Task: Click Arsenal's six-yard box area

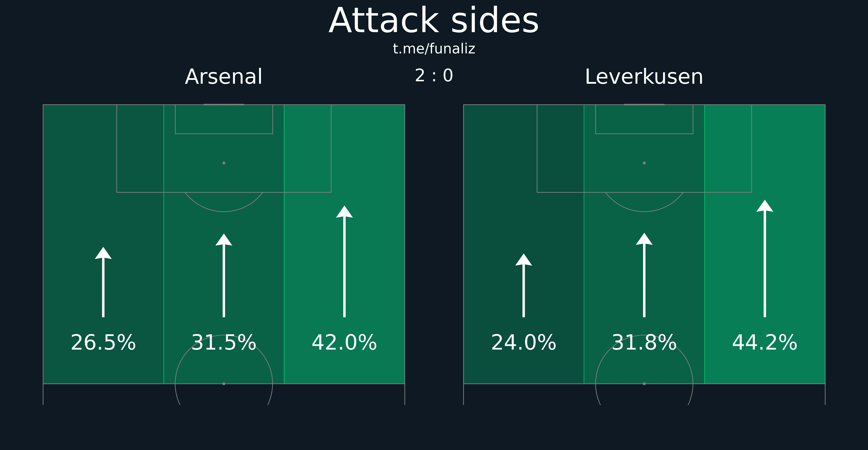Action: click(224, 119)
